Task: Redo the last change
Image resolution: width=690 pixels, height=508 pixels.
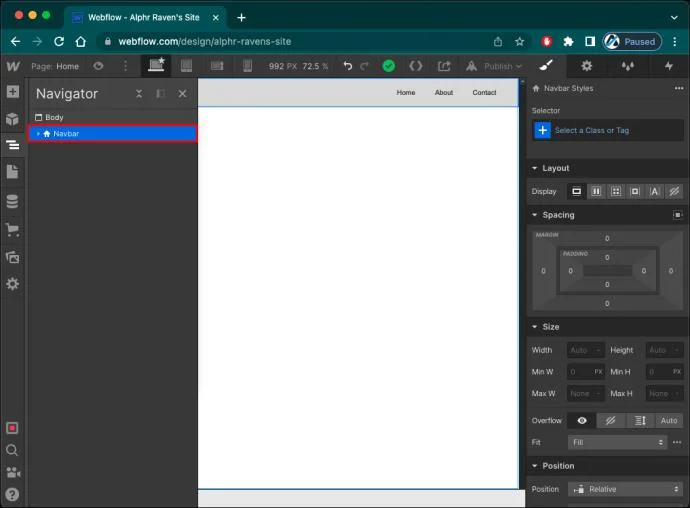Action: pyautogui.click(x=364, y=66)
